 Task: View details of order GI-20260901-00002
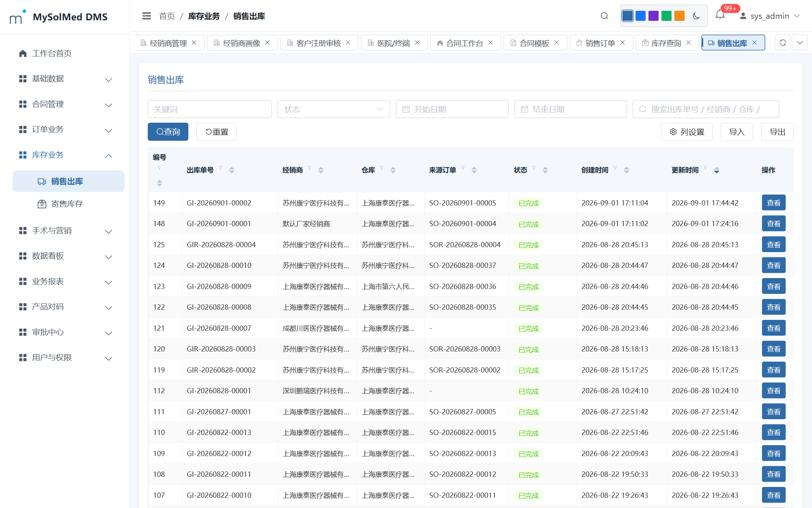point(773,203)
